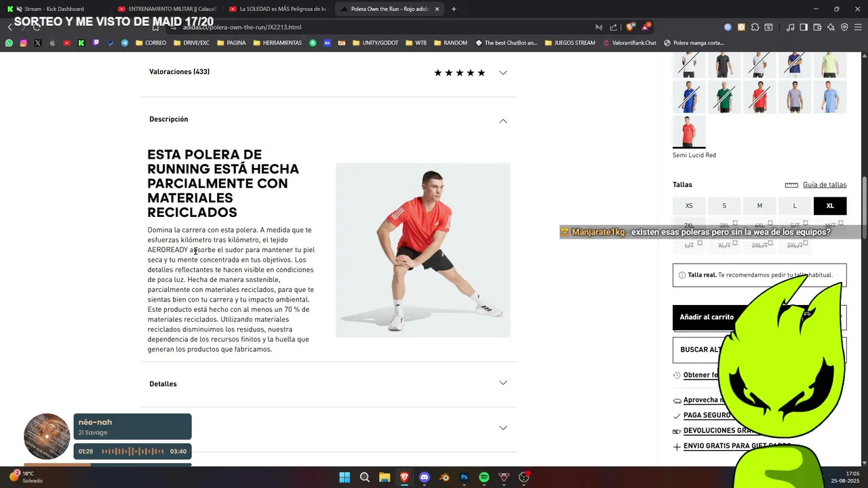Select size S
The width and height of the screenshot is (868, 488).
click(x=724, y=206)
